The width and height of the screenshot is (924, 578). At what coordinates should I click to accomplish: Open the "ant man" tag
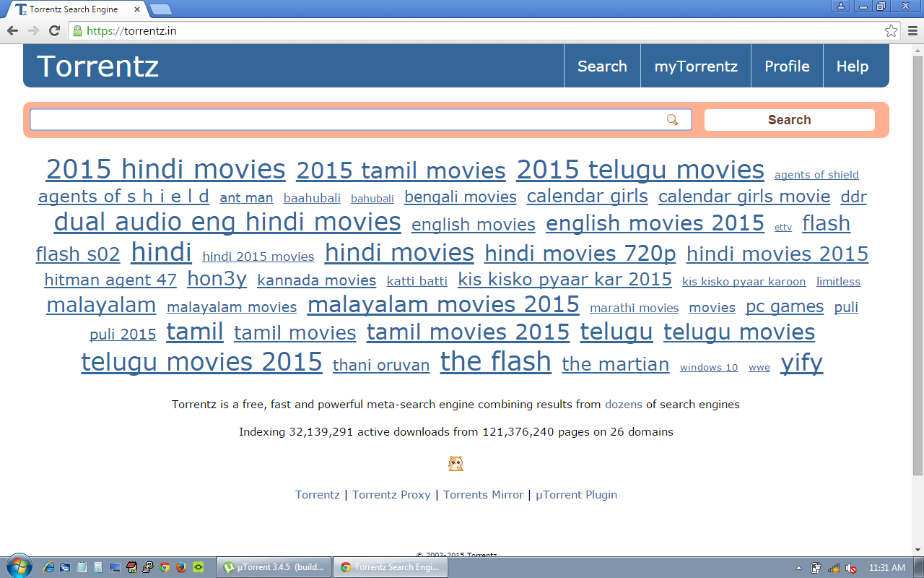point(246,198)
